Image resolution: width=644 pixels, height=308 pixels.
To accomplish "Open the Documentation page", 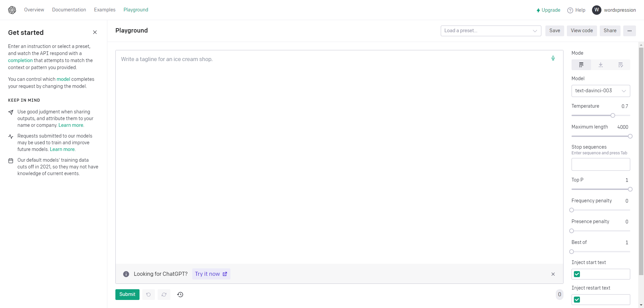I will coord(69,10).
